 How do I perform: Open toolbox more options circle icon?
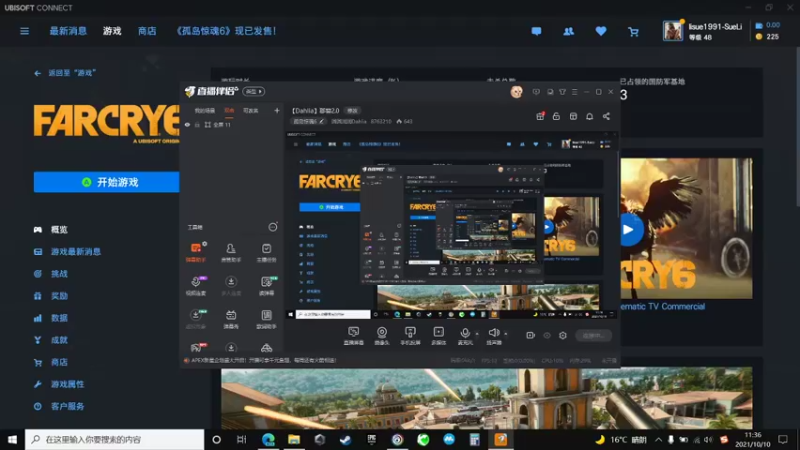[x=273, y=227]
